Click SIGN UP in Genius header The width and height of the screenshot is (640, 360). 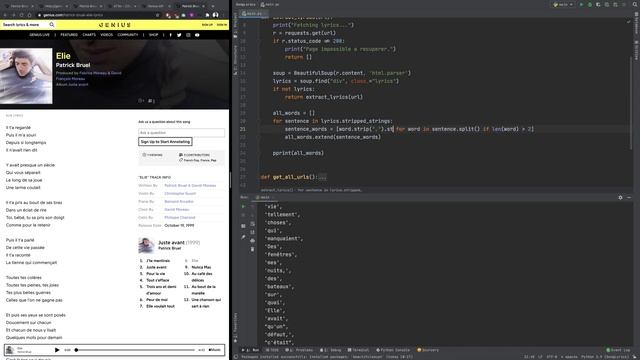pos(207,25)
